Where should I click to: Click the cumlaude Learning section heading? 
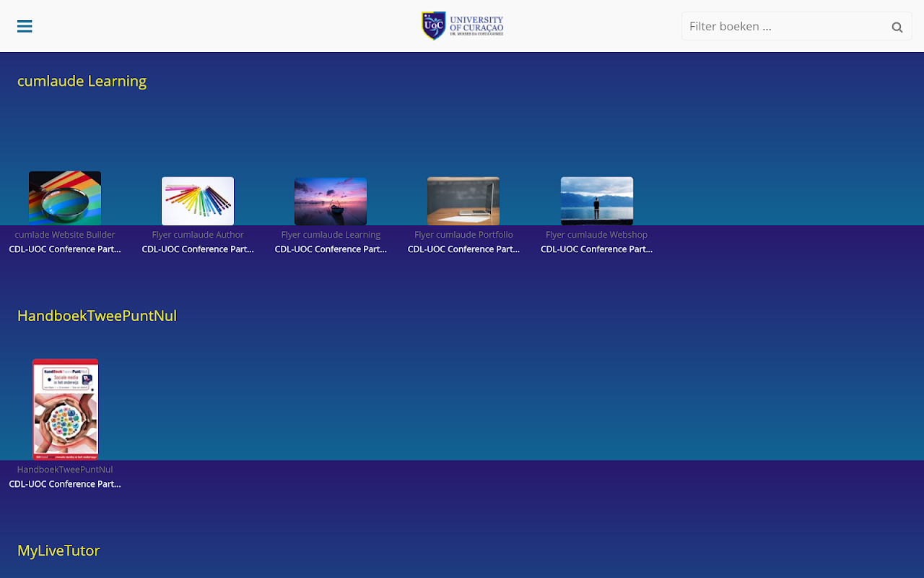pyautogui.click(x=82, y=81)
